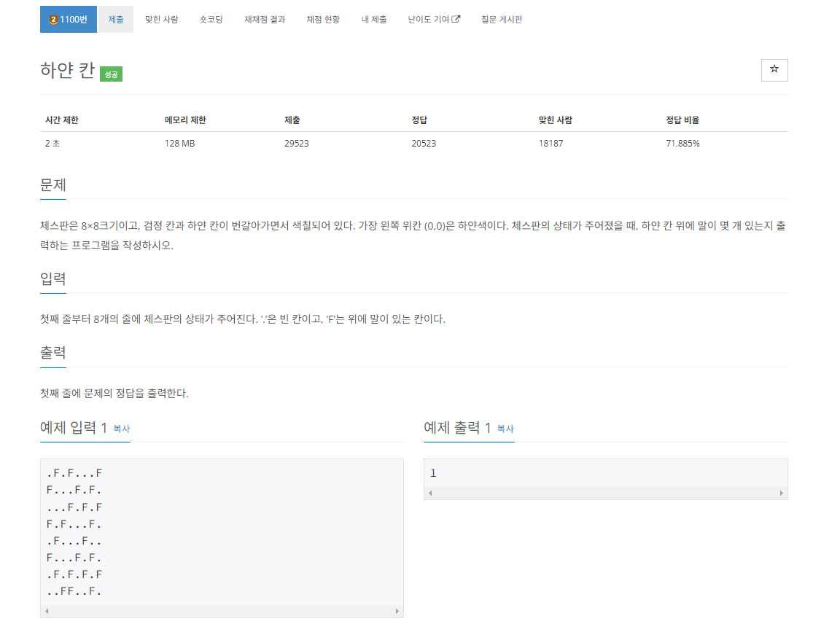Click the 29523 submissions value
The width and height of the screenshot is (840, 632).
(x=296, y=144)
